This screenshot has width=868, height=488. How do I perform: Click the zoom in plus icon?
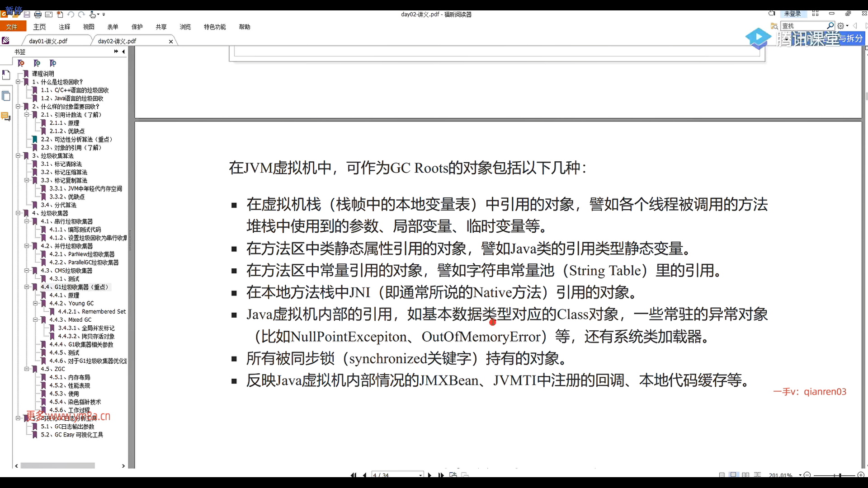click(861, 475)
